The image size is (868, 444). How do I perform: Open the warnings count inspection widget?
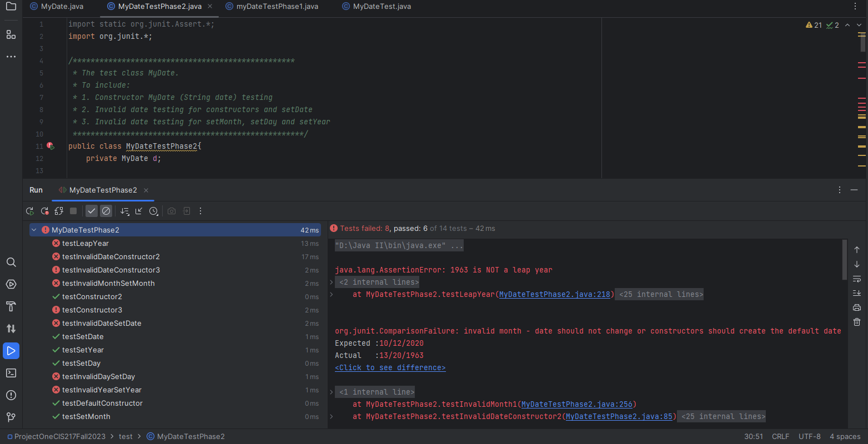point(814,25)
